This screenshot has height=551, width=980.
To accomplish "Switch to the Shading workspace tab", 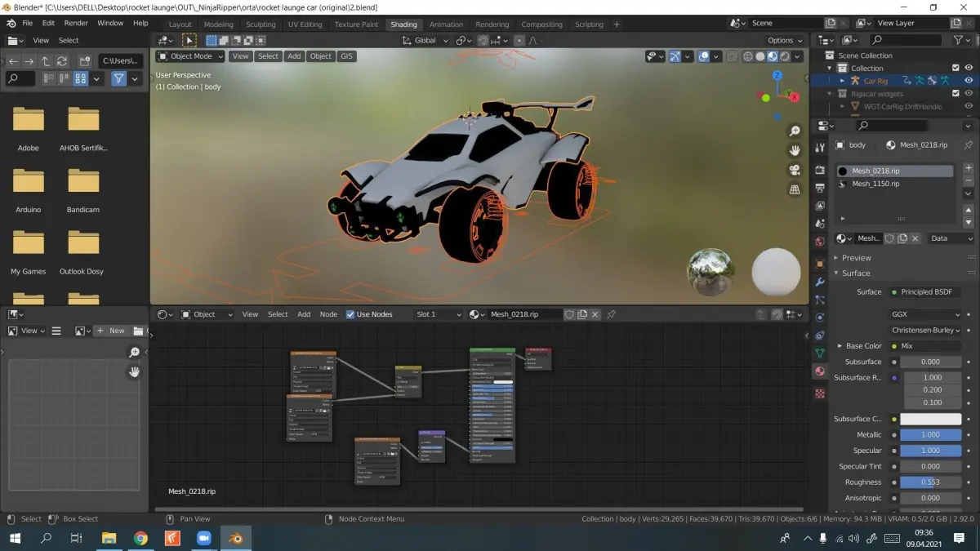I will (x=403, y=24).
